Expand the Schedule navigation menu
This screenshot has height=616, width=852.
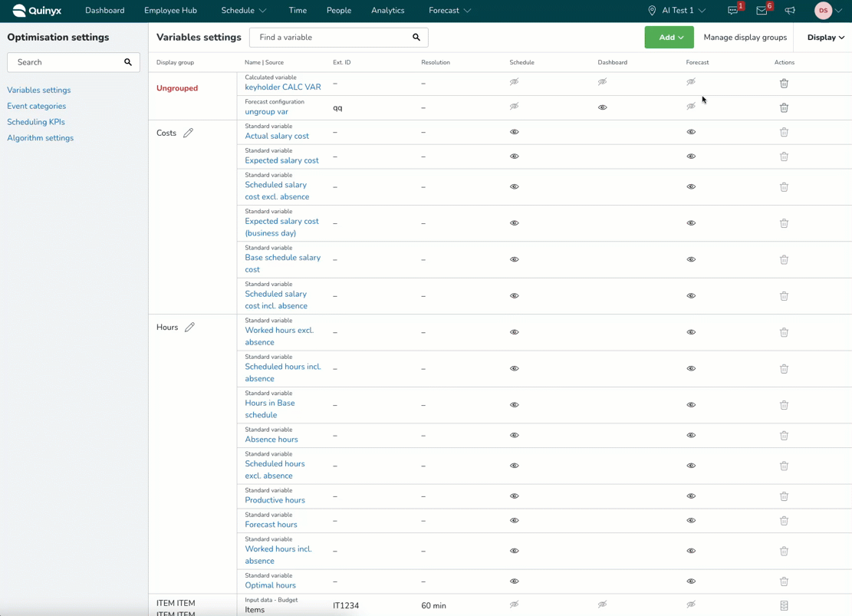tap(243, 10)
